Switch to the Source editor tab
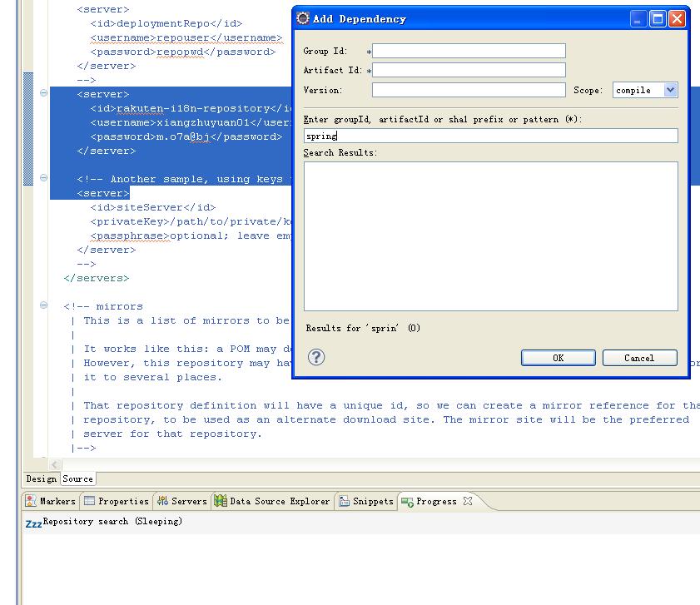Viewport: 700px width, 605px height. pyautogui.click(x=77, y=479)
